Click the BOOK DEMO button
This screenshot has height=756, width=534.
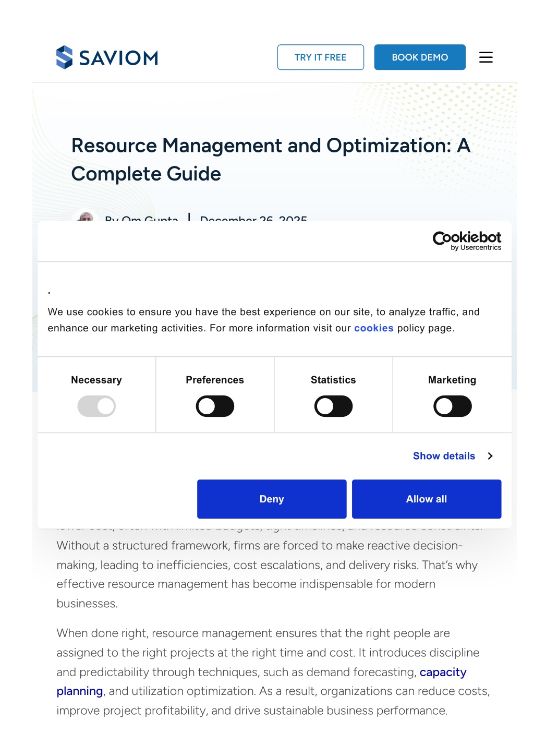pyautogui.click(x=420, y=57)
